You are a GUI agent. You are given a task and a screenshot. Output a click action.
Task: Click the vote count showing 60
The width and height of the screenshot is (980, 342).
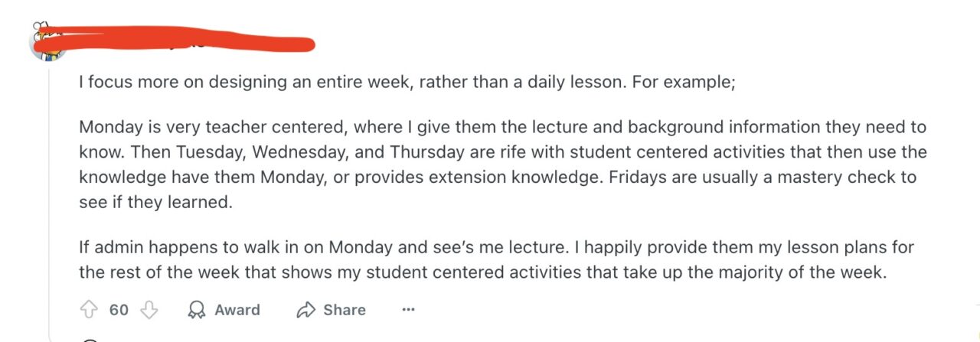(119, 310)
